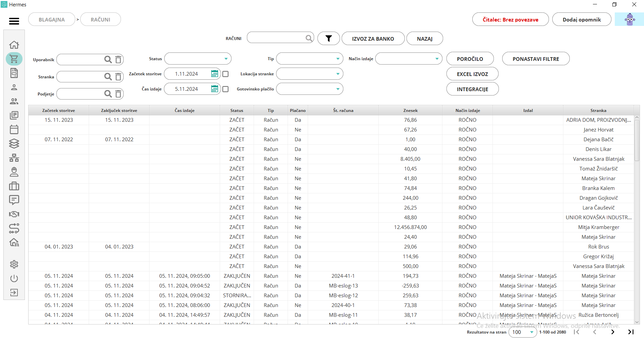Click Čitalec: Brez povezave button

pos(510,19)
